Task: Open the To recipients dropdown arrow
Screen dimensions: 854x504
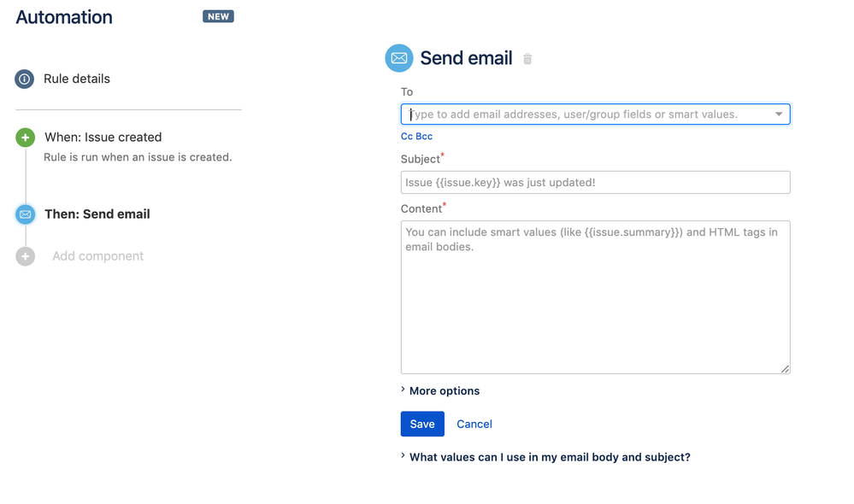Action: [x=778, y=113]
